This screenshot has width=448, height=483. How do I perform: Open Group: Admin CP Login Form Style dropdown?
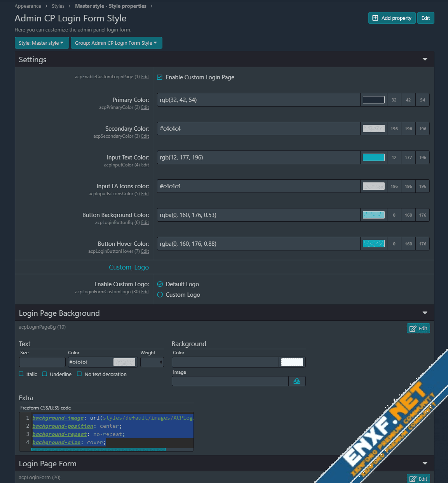pyautogui.click(x=116, y=43)
